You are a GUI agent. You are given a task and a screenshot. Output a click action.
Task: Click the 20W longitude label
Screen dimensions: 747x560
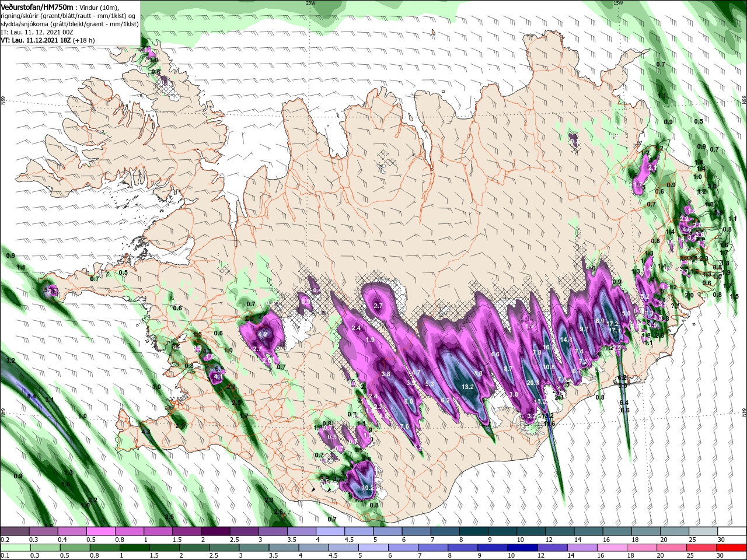click(310, 3)
